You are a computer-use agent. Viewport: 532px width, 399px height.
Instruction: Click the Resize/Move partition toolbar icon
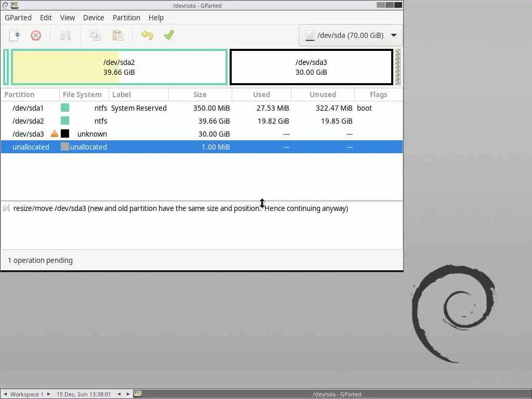pyautogui.click(x=65, y=35)
